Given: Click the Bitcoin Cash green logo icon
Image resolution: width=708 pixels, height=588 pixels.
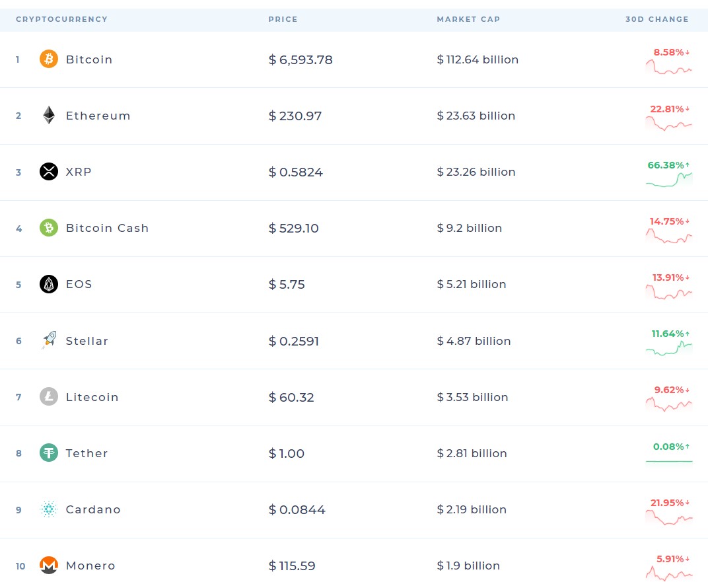Looking at the screenshot, I should click(x=49, y=228).
